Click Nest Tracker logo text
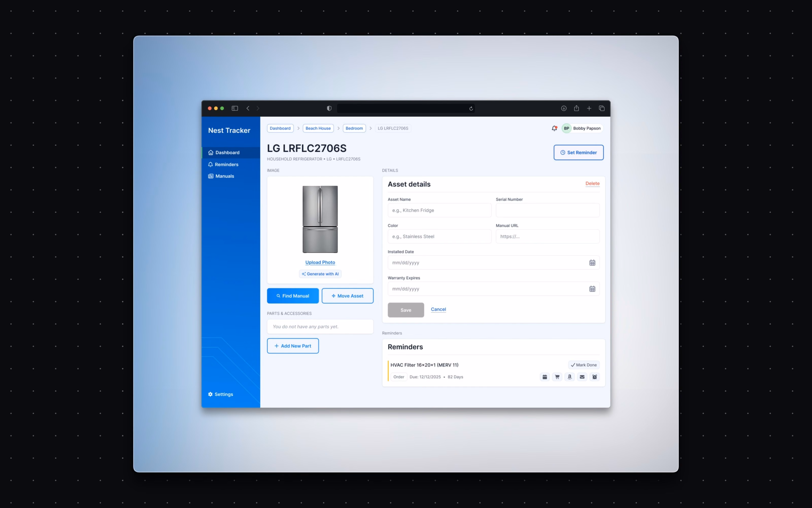The image size is (812, 508). click(229, 130)
